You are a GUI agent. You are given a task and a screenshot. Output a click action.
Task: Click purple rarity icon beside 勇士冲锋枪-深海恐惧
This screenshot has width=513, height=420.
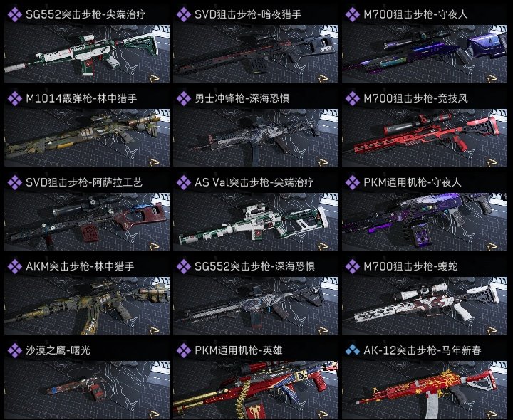point(184,99)
